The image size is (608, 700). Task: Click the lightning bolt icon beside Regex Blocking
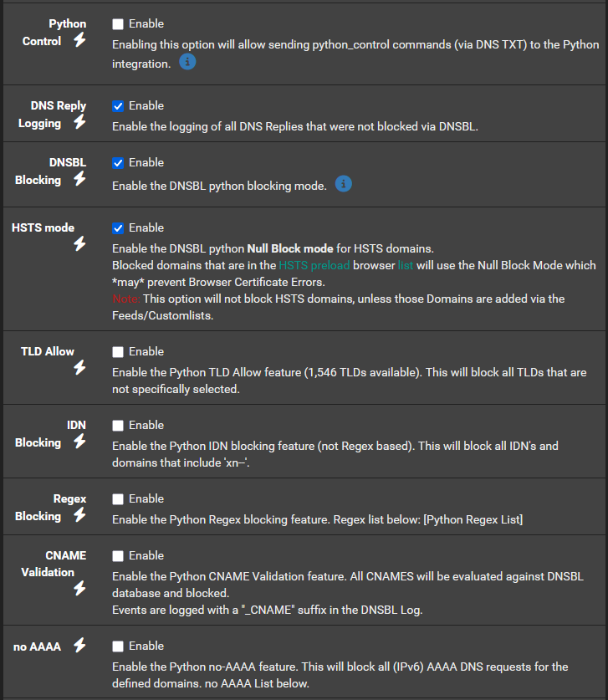pos(79,516)
